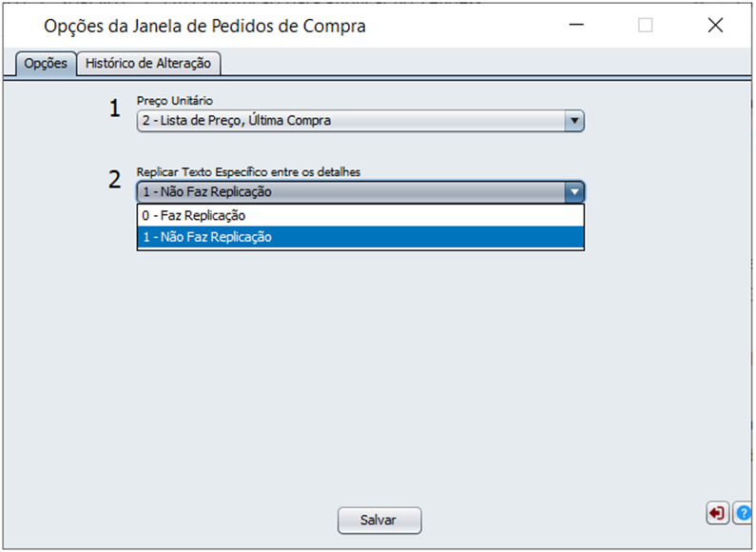
Task: Close the Pedidos de Compra options window
Action: point(715,25)
